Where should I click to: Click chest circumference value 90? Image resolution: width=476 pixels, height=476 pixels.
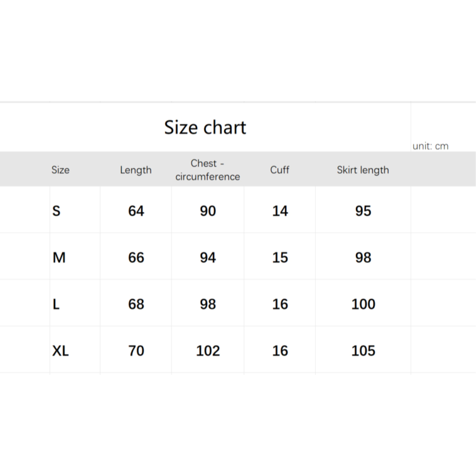coord(208,211)
